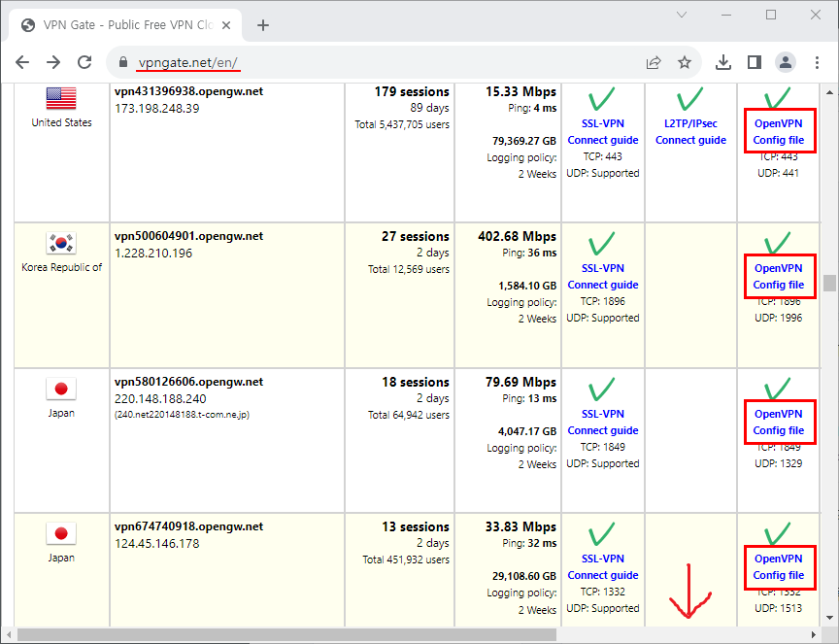
Task: Share this page using the share icon
Action: point(654,62)
